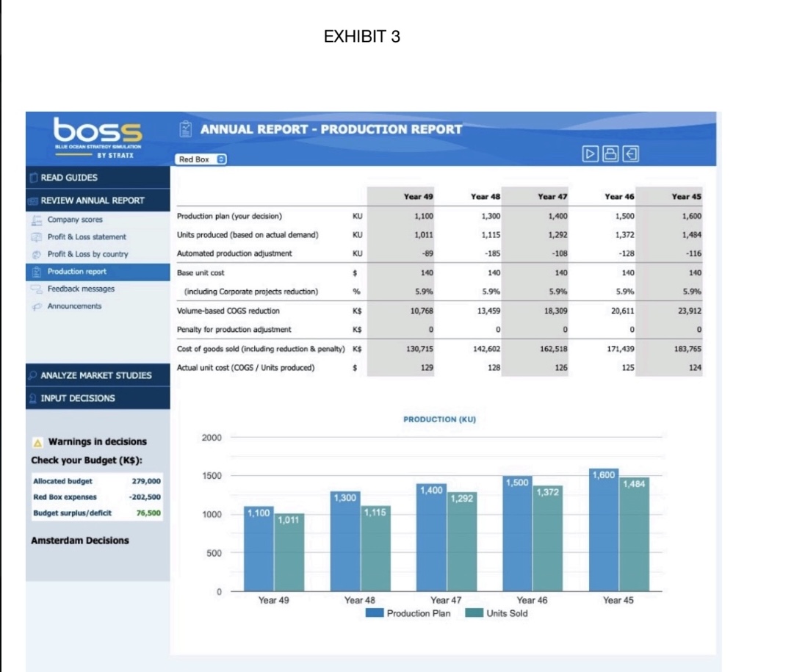Image resolution: width=794 pixels, height=672 pixels.
Task: Click the REVIEW ANNUAL REPORT icon
Action: 34,201
